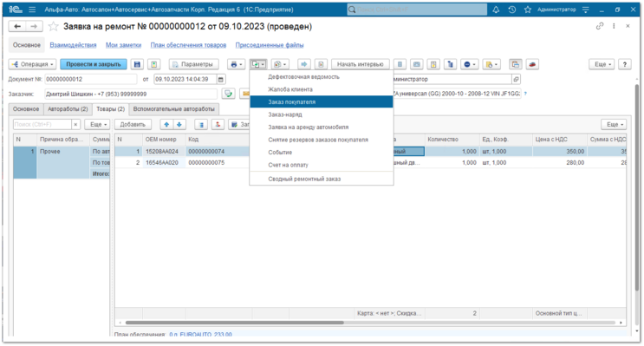Click the green chat icon beside customer
Screen dimensions: 644x346
228,94
